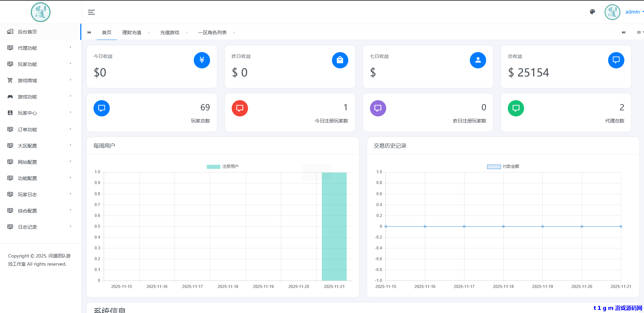Click the purple chat icon for 昨日注册玩家数
The width and height of the screenshot is (644, 313).
click(x=378, y=108)
